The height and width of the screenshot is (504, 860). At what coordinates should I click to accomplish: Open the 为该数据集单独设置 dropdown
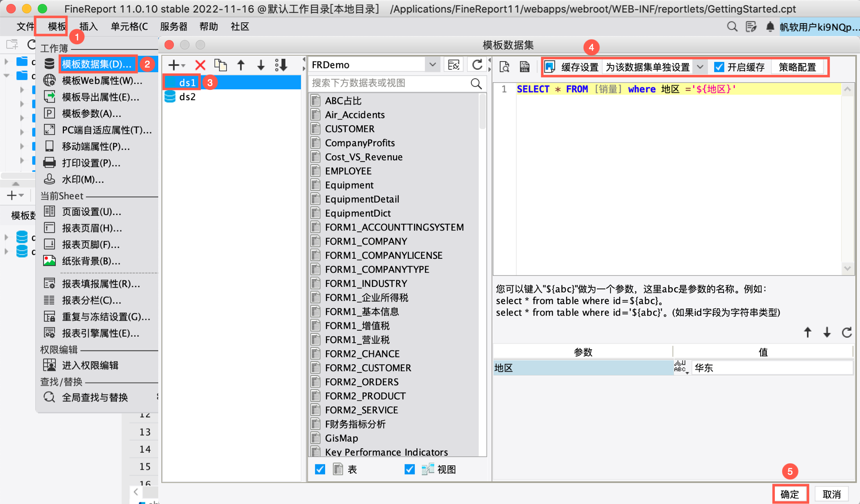click(x=700, y=67)
